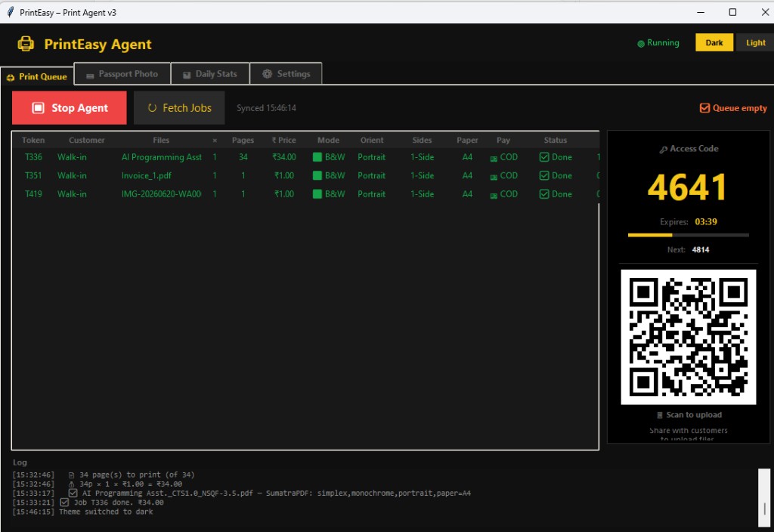Click the Daily Stats tab icon
The width and height of the screenshot is (774, 532).
tap(187, 75)
